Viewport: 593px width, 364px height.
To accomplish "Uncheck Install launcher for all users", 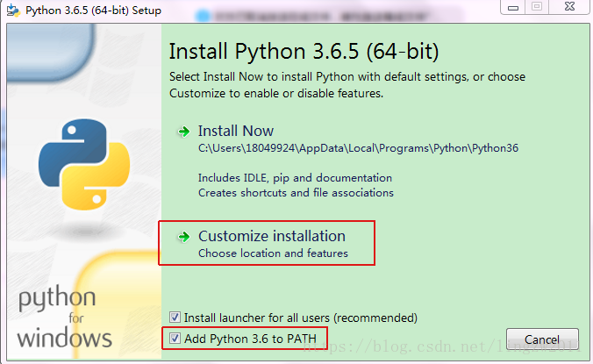I will click(x=175, y=318).
